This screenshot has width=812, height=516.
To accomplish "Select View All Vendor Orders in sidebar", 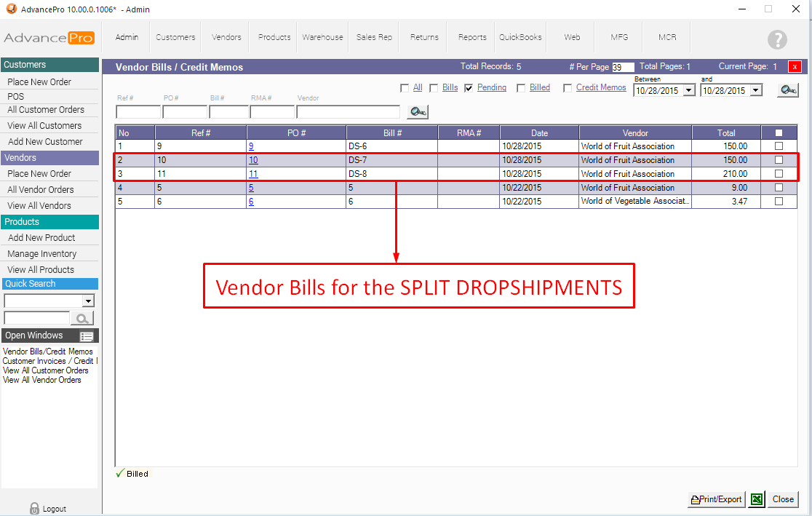I will click(42, 380).
